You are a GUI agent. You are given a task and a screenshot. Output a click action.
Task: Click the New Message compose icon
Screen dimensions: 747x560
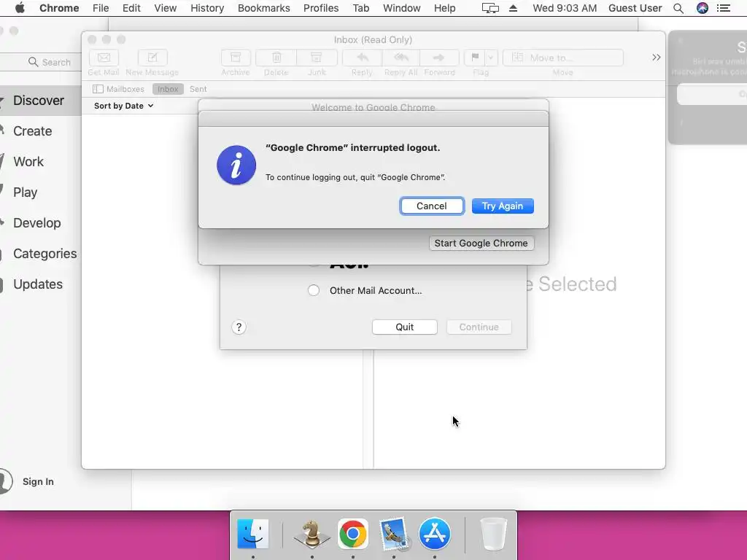point(152,58)
